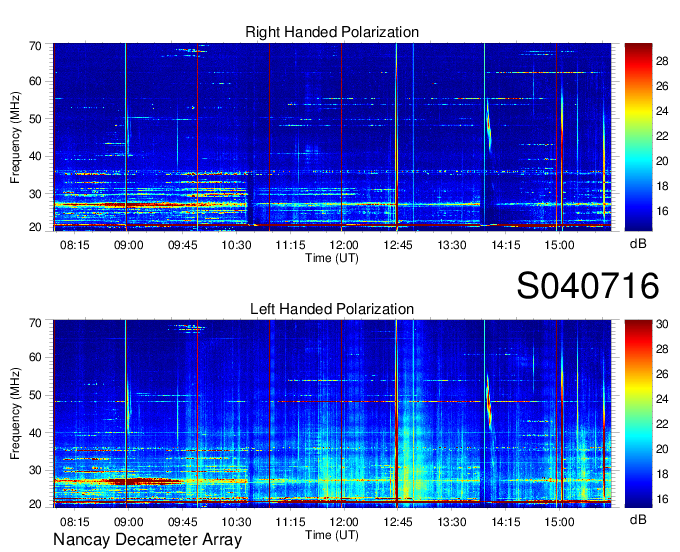Viewport: 680px width, 552px height.
Task: Click the 'Right Handed Polarization' plot title
Action: tap(332, 32)
